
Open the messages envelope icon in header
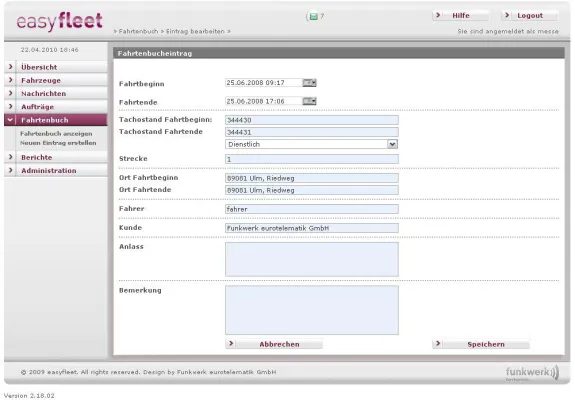314,16
